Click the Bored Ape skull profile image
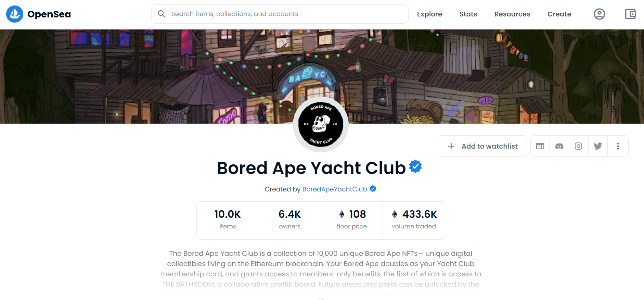644x300 pixels. (x=321, y=125)
